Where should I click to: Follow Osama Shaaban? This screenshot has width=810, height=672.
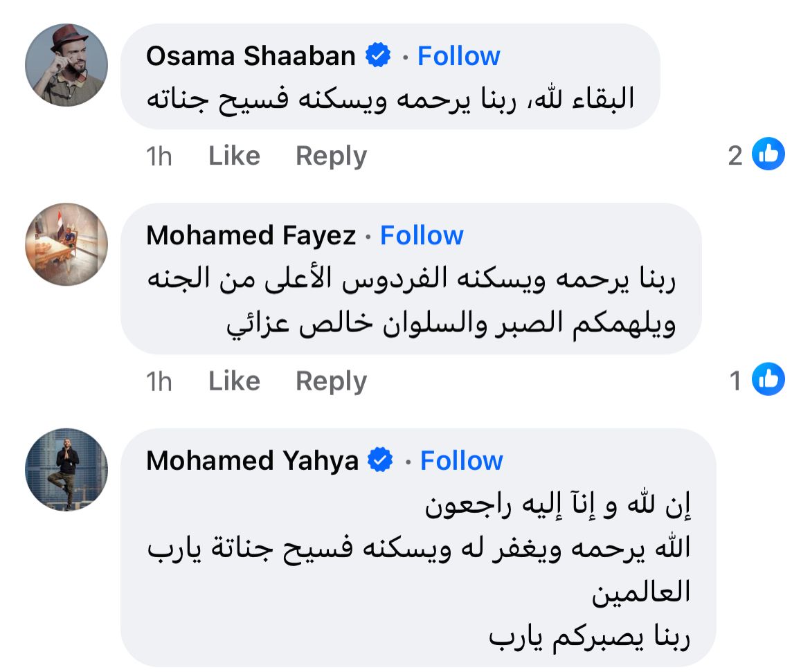[458, 56]
